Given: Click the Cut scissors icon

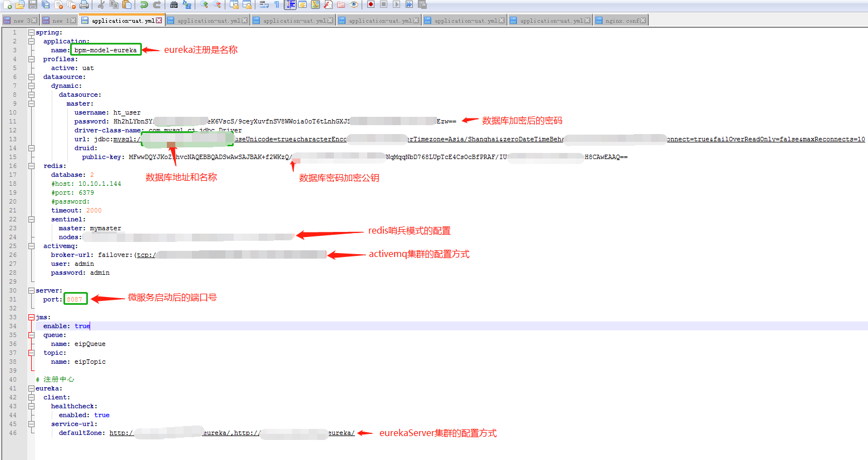Looking at the screenshot, I should pos(101,4).
